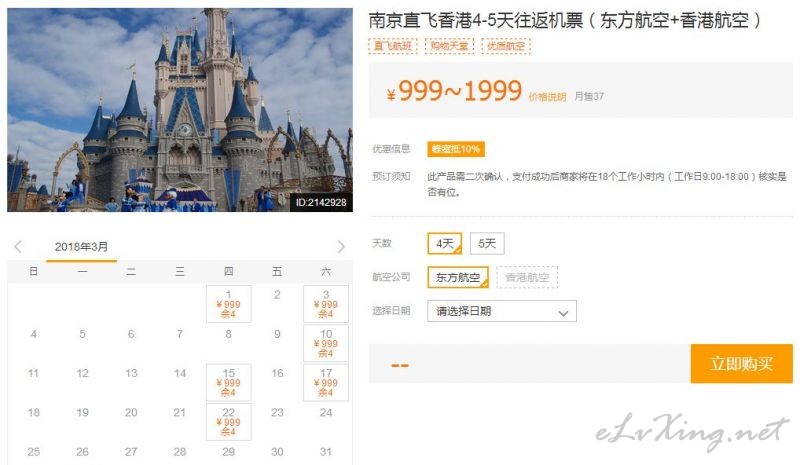
Task: Click the 立即购买 button
Action: [742, 363]
